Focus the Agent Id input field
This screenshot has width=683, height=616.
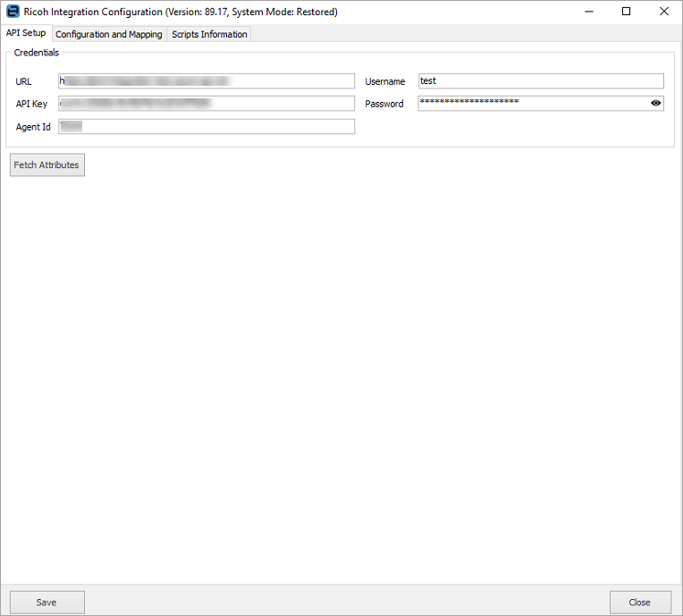[x=207, y=126]
